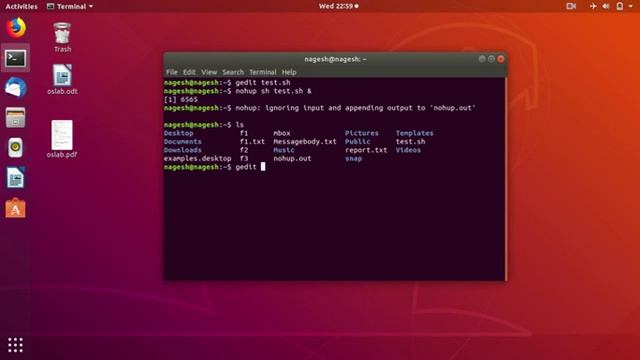640x360 pixels.
Task: Click the terminal vertical scrollbar
Action: [x=505, y=179]
